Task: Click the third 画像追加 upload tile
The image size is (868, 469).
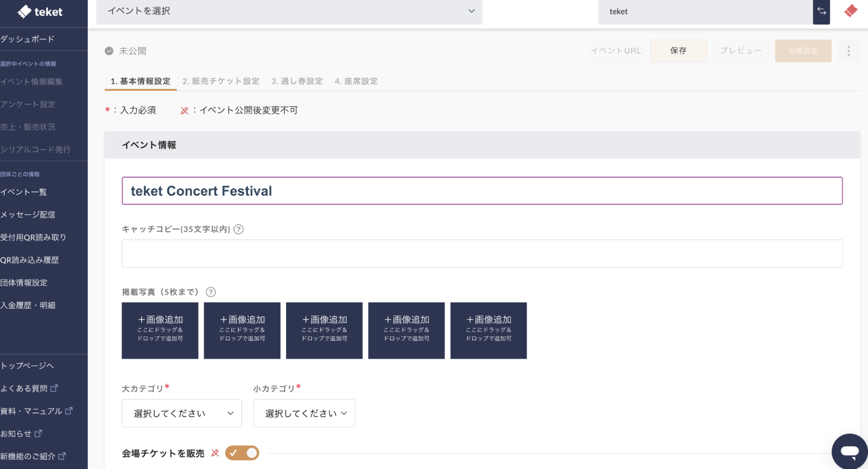Action: tap(324, 331)
